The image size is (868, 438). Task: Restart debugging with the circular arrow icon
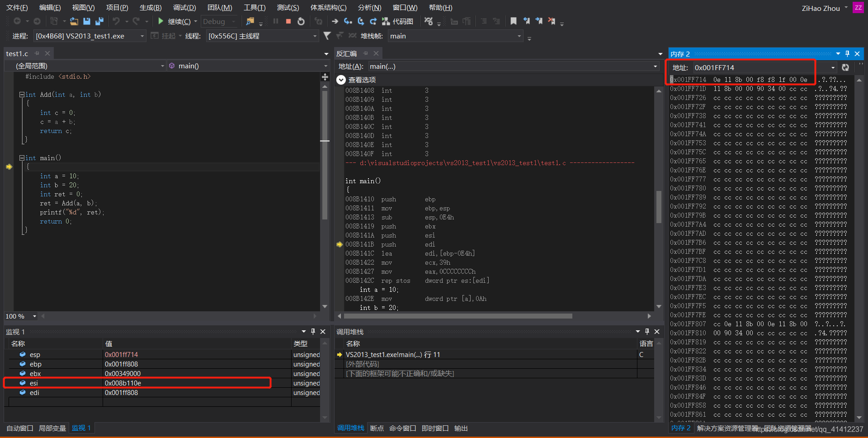click(301, 21)
